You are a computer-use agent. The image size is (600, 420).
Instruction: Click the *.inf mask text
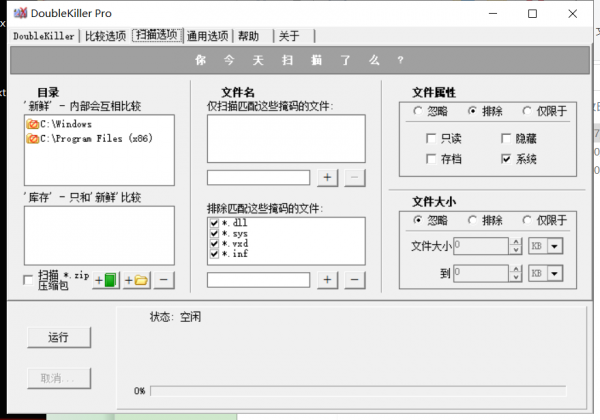coord(235,253)
